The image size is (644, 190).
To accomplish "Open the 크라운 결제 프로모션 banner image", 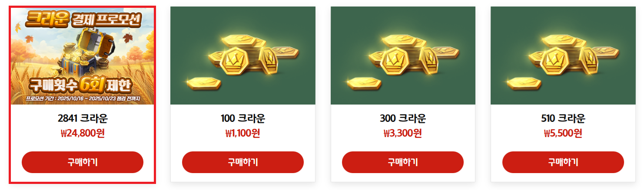I will 82,56.
